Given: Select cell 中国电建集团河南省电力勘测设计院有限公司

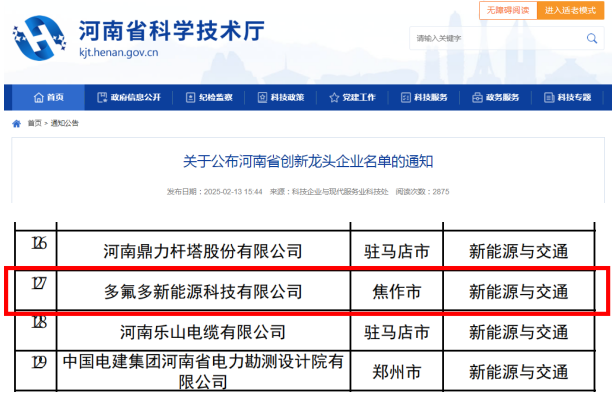Looking at the screenshot, I should click(x=203, y=371).
